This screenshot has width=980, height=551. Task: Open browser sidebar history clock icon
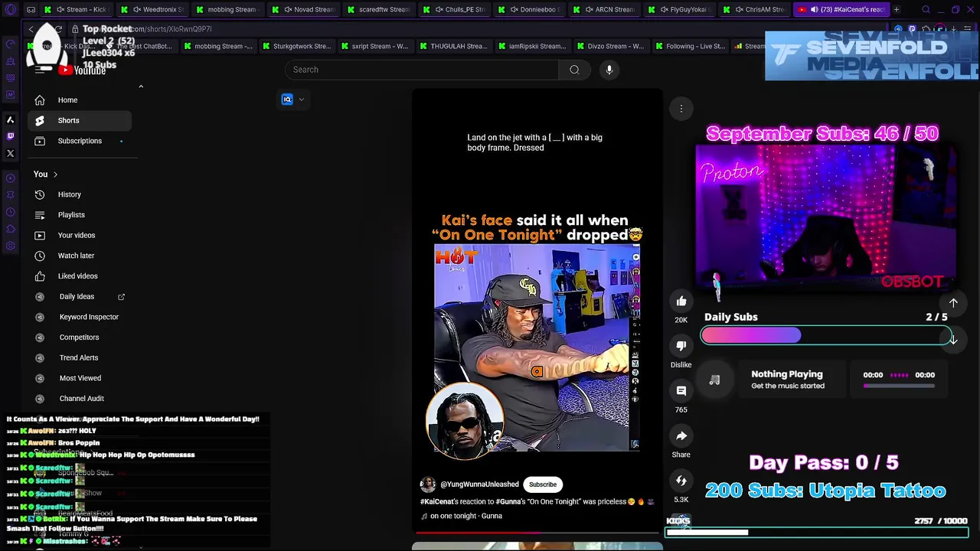(x=10, y=212)
